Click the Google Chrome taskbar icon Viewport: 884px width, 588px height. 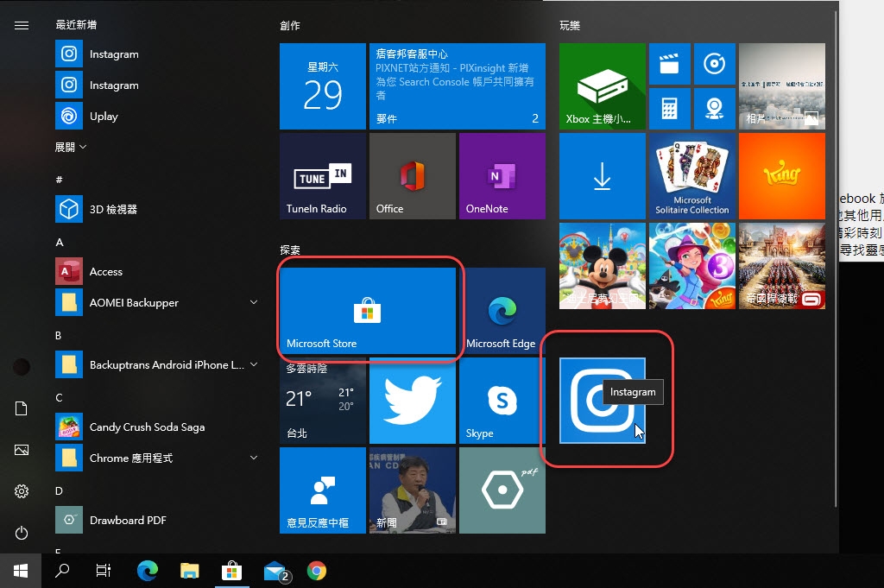[317, 571]
